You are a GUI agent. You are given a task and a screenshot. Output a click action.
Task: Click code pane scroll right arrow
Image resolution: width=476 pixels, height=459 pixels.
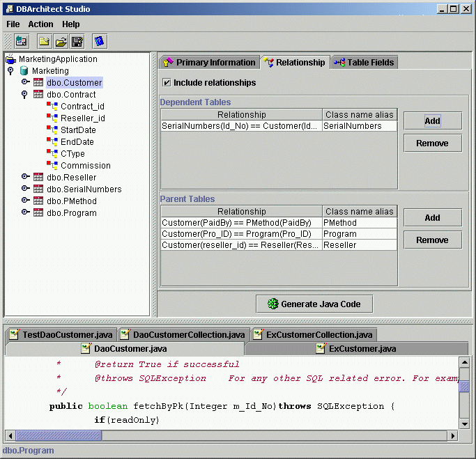452,436
